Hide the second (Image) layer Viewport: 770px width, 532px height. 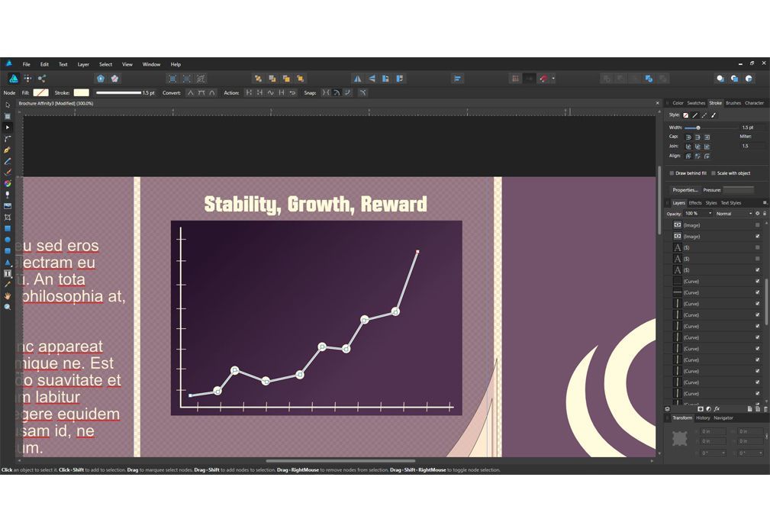tap(758, 237)
